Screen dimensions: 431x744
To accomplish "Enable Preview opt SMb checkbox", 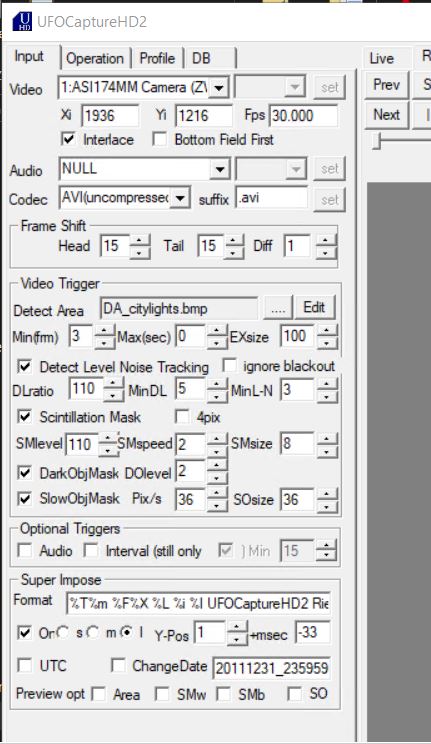I will [x=224, y=694].
